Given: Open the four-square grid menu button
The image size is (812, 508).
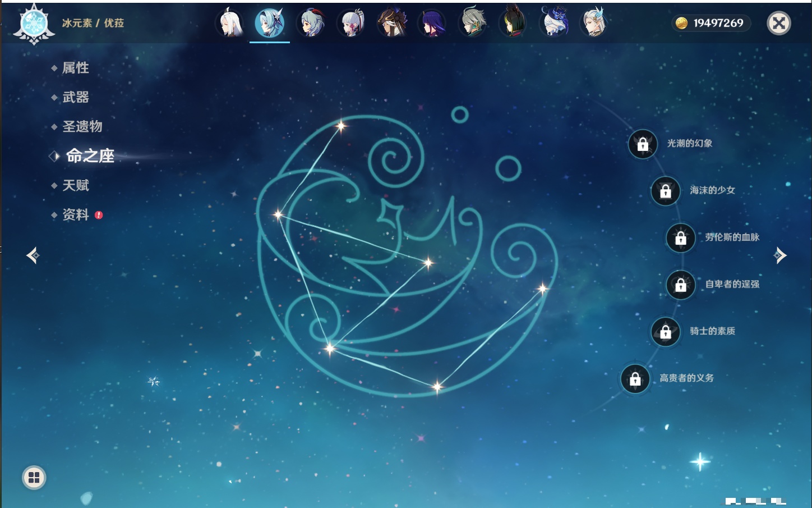Looking at the screenshot, I should [34, 478].
